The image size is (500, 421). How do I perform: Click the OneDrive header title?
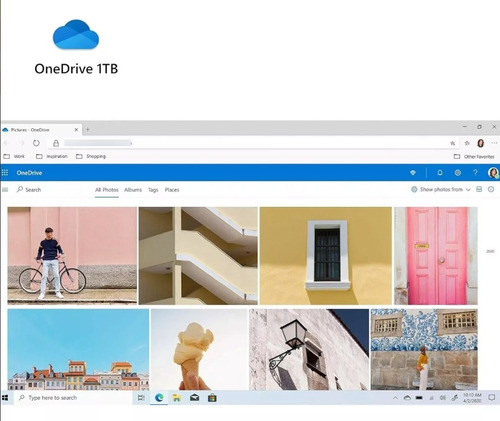point(29,173)
